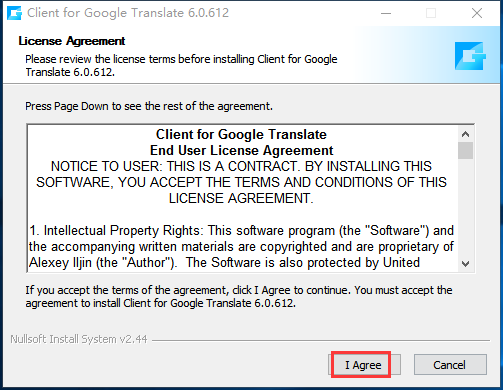
Task: Click the "Press Page Down" instruction text
Action: (149, 106)
